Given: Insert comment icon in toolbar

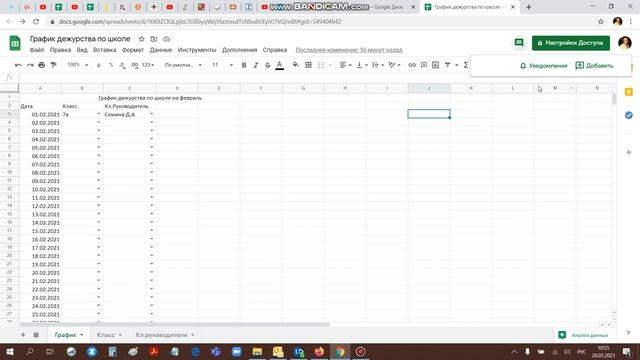Looking at the screenshot, I should [x=424, y=65].
